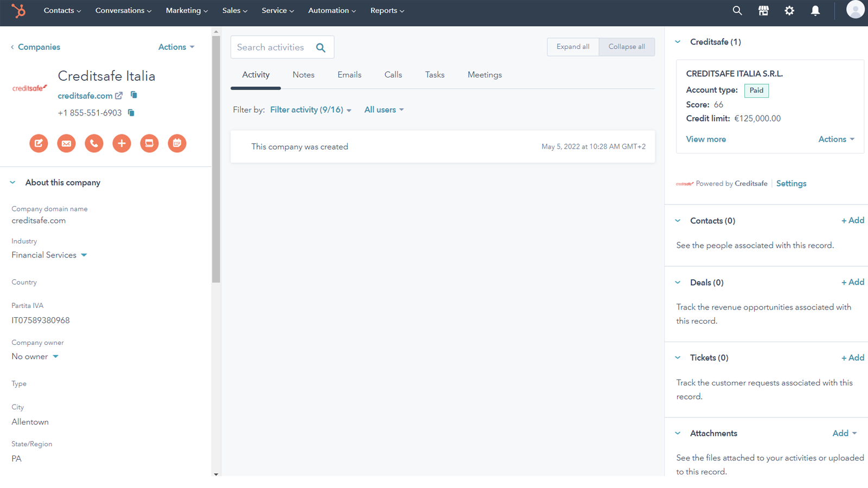Open the All users filter dropdown

pyautogui.click(x=384, y=110)
